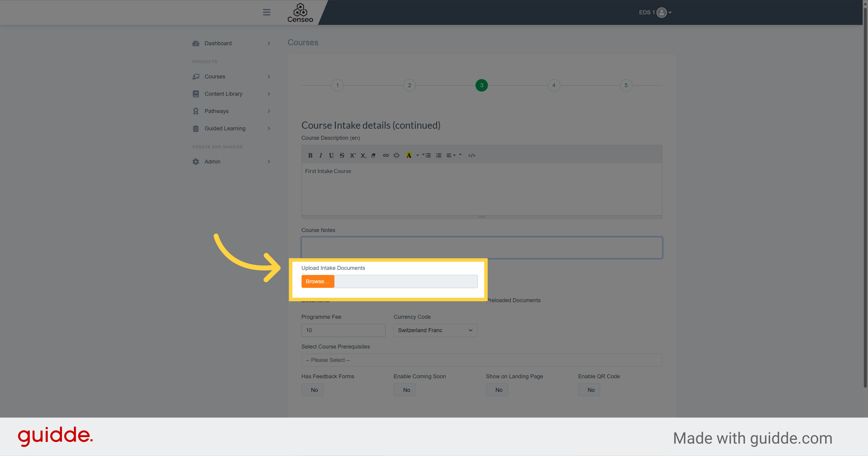The width and height of the screenshot is (868, 456).
Task: Click the Browse button to upload
Action: click(x=318, y=281)
